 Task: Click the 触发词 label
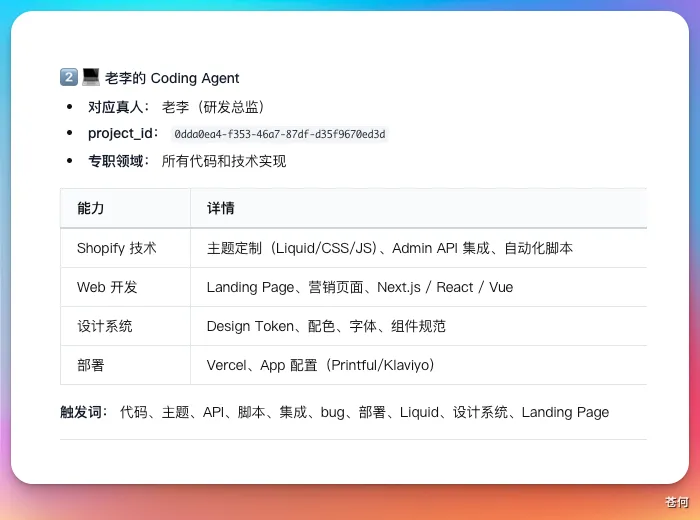pyautogui.click(x=84, y=412)
